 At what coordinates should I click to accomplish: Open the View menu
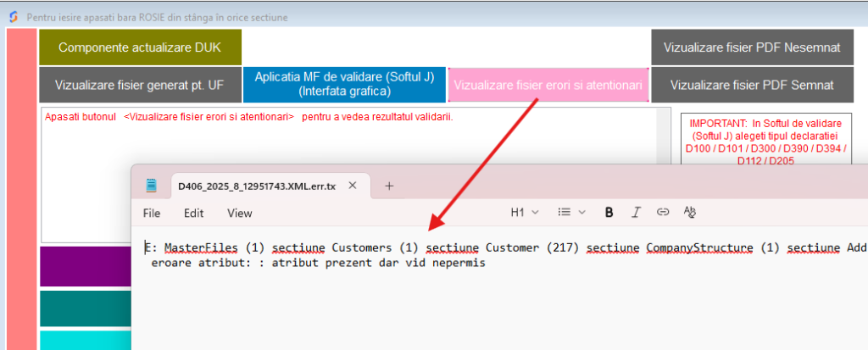click(x=239, y=214)
